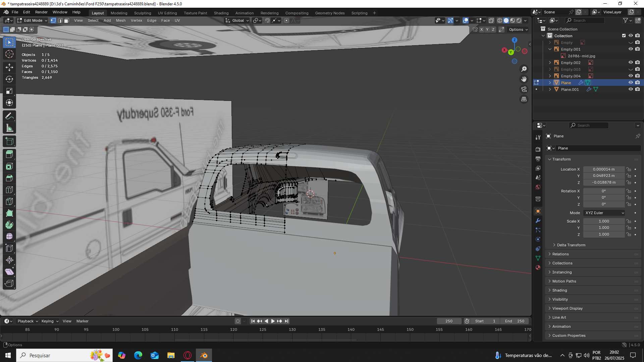Open the Edit Mode dropdown
Image resolution: width=644 pixels, height=362 pixels.
tap(32, 20)
